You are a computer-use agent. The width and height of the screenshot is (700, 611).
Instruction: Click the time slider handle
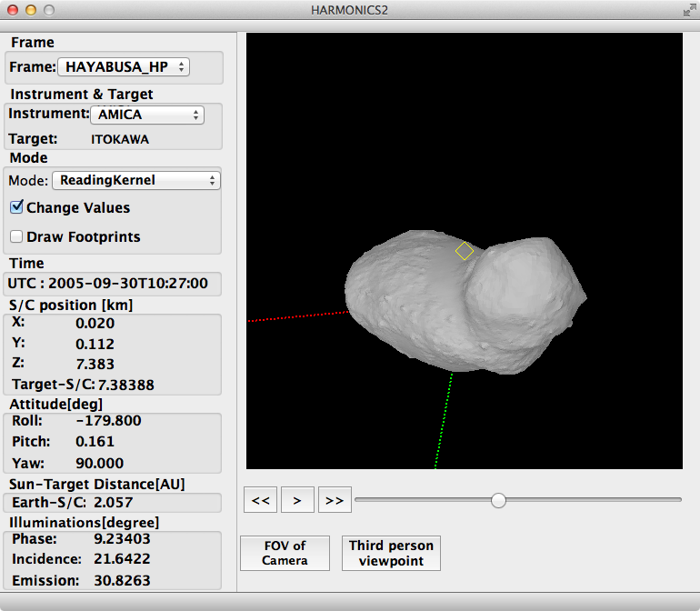pyautogui.click(x=498, y=499)
